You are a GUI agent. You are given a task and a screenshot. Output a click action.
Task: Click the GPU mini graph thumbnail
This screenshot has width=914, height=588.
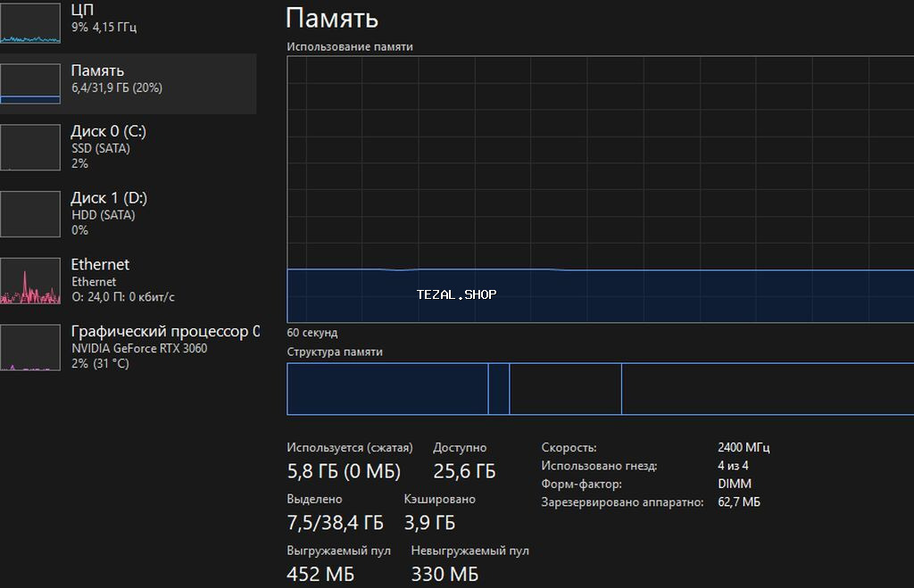30,348
